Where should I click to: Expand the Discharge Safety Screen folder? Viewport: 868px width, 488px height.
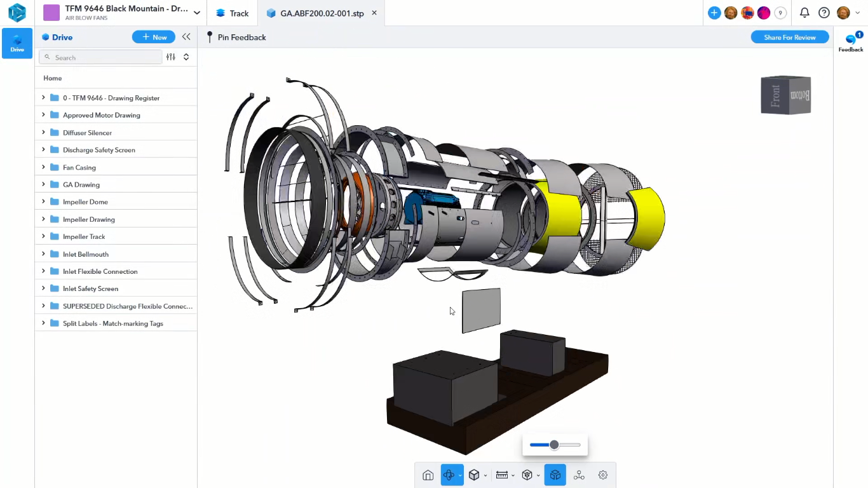pyautogui.click(x=43, y=149)
